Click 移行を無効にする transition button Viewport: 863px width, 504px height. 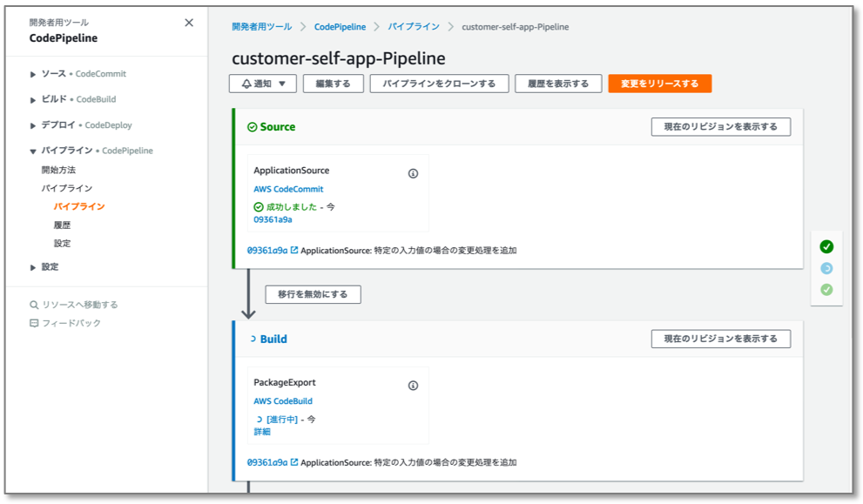pyautogui.click(x=313, y=294)
